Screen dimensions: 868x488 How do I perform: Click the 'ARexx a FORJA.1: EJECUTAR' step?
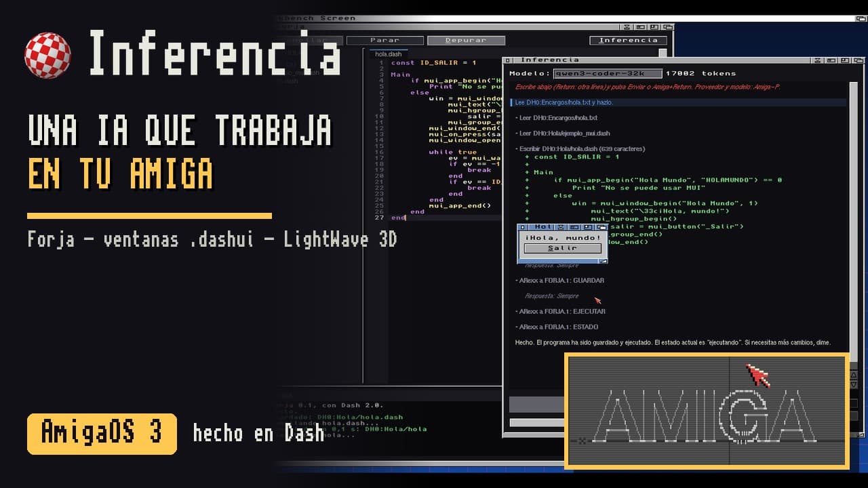(x=561, y=312)
